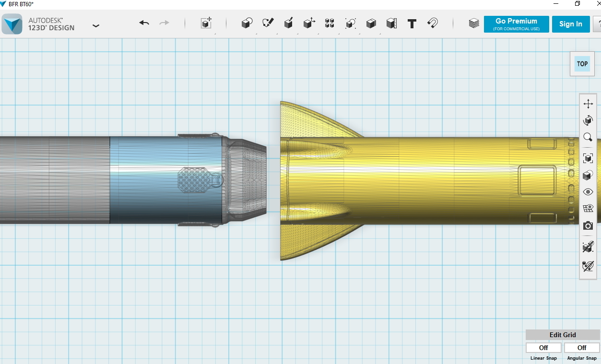This screenshot has height=364, width=601.
Task: Open the Angular Snap dropdown showing Off
Action: coord(582,348)
